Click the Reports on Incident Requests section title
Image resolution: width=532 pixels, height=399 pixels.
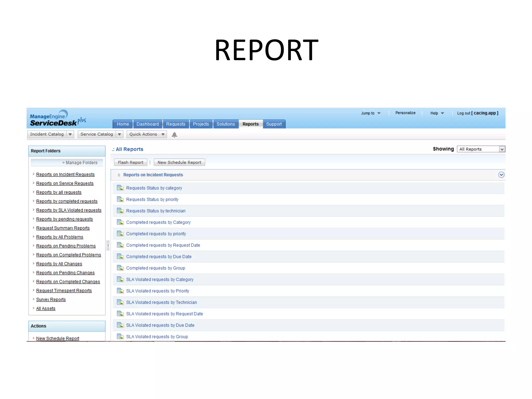(153, 175)
